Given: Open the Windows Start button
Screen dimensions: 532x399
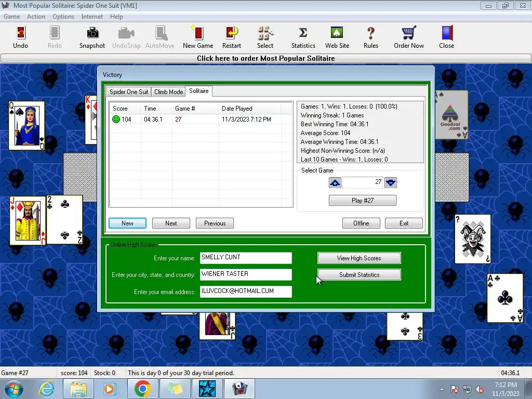Looking at the screenshot, I should (14, 389).
